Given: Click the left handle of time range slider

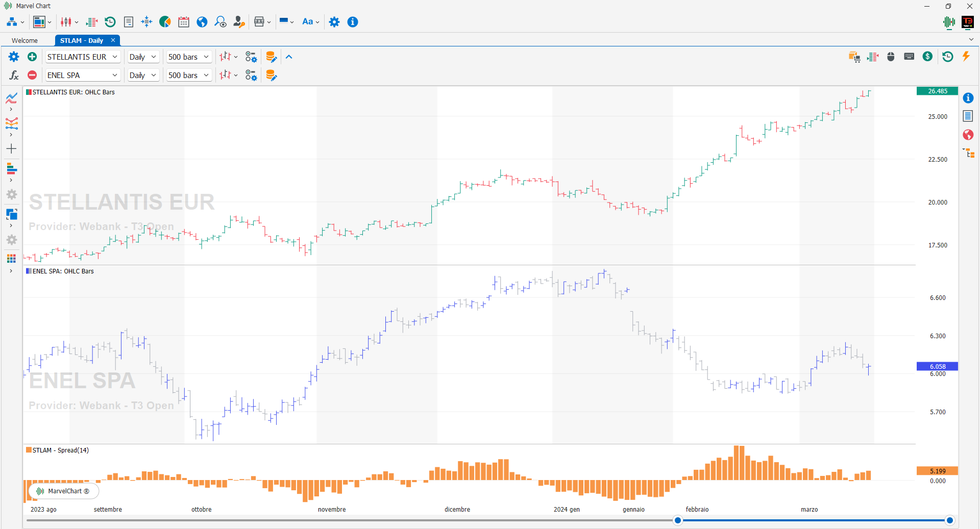Looking at the screenshot, I should pos(678,520).
